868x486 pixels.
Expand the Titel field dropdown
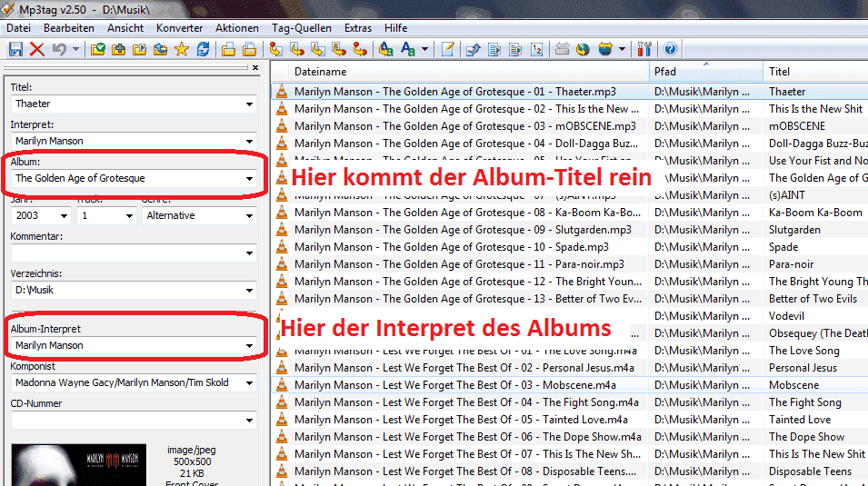coord(249,104)
